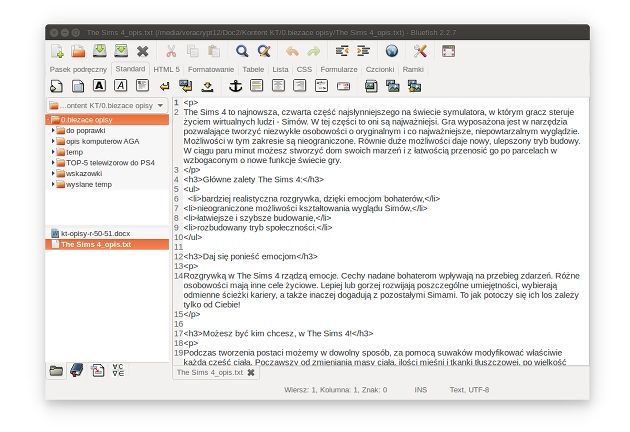This screenshot has width=630, height=432.
Task: Show the file browser side panel
Action: point(56,371)
